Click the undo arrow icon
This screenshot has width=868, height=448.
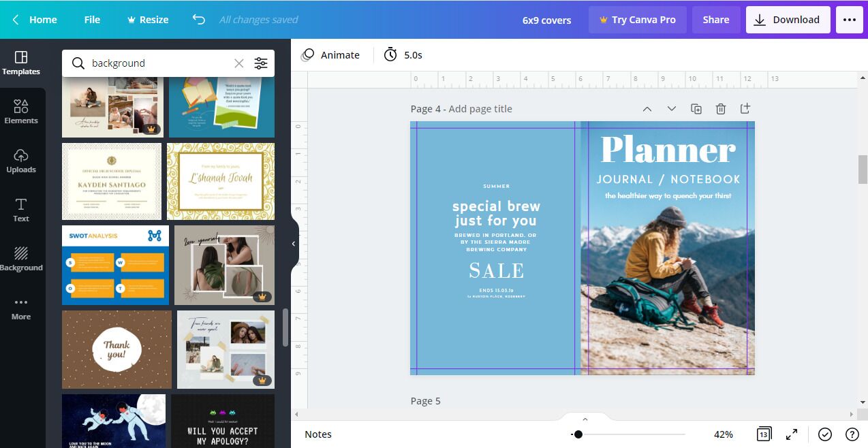click(198, 20)
